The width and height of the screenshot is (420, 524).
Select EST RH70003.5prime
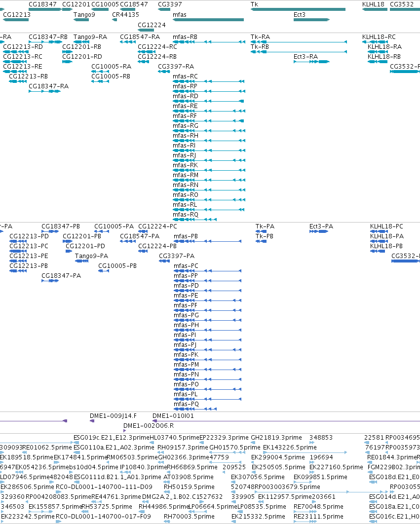tap(189, 516)
